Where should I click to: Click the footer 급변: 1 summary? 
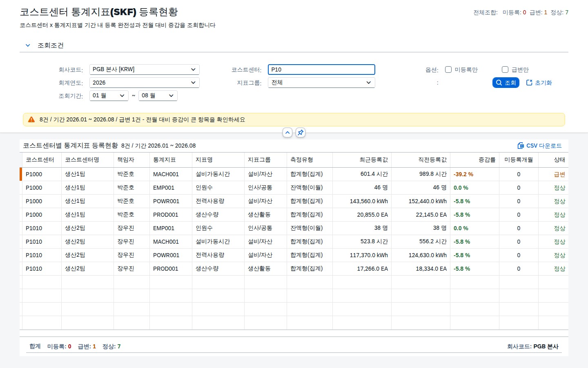click(87, 346)
